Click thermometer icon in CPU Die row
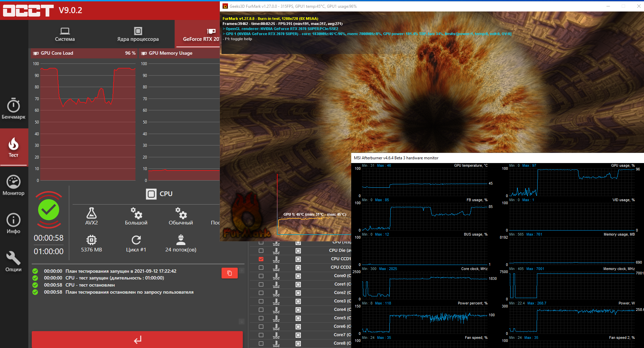This screenshot has height=348, width=644. click(276, 251)
